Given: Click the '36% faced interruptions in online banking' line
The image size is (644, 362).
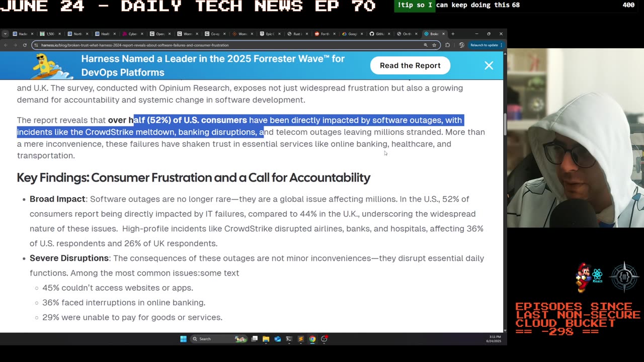Looking at the screenshot, I should pyautogui.click(x=124, y=303).
